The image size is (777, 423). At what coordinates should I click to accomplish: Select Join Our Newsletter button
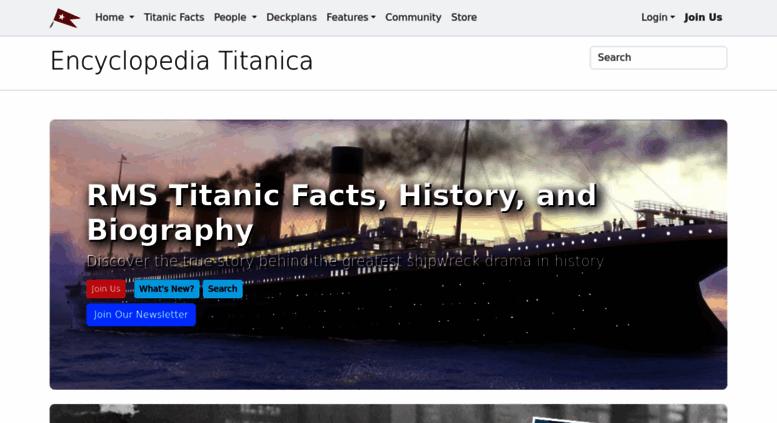pyautogui.click(x=141, y=315)
